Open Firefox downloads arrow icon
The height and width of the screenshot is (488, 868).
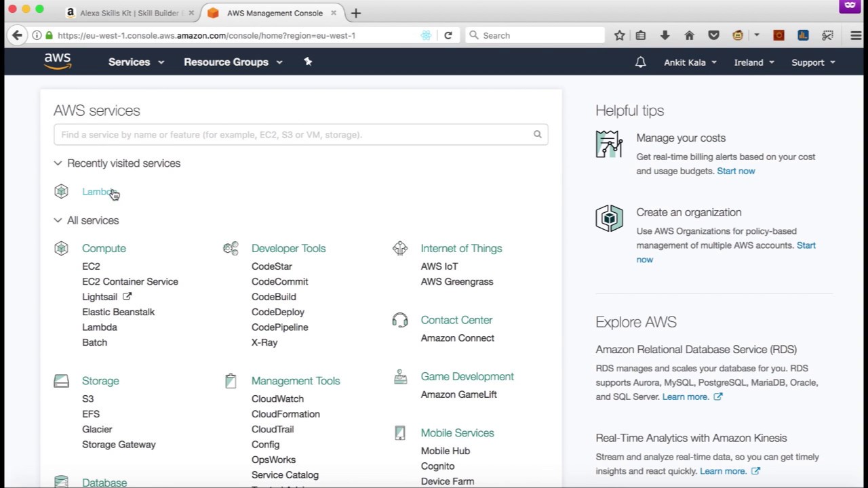tap(665, 35)
